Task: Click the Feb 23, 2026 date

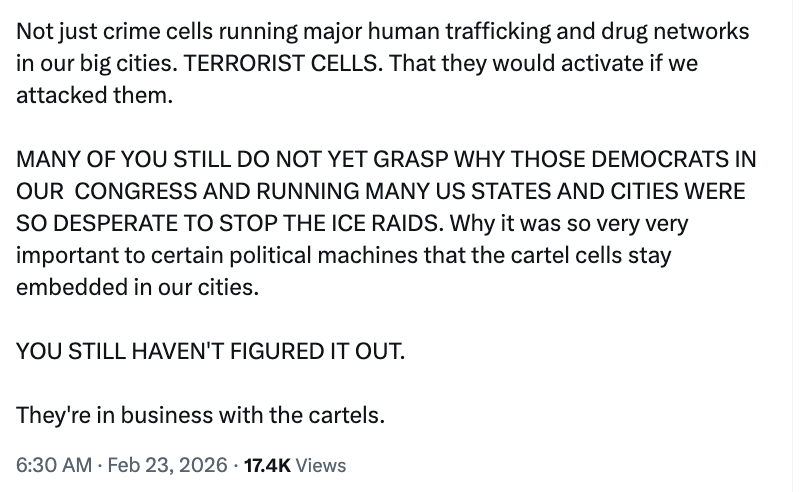Action: 164,465
